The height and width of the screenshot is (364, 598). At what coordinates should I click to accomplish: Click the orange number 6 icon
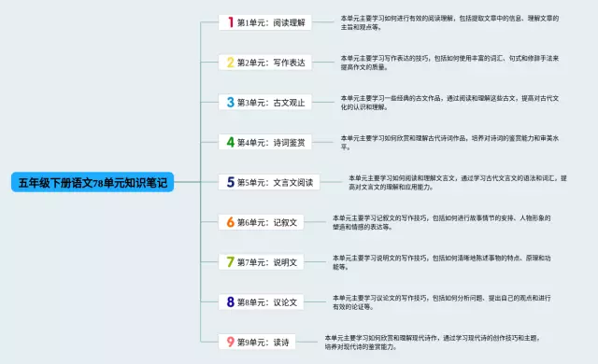(x=231, y=222)
